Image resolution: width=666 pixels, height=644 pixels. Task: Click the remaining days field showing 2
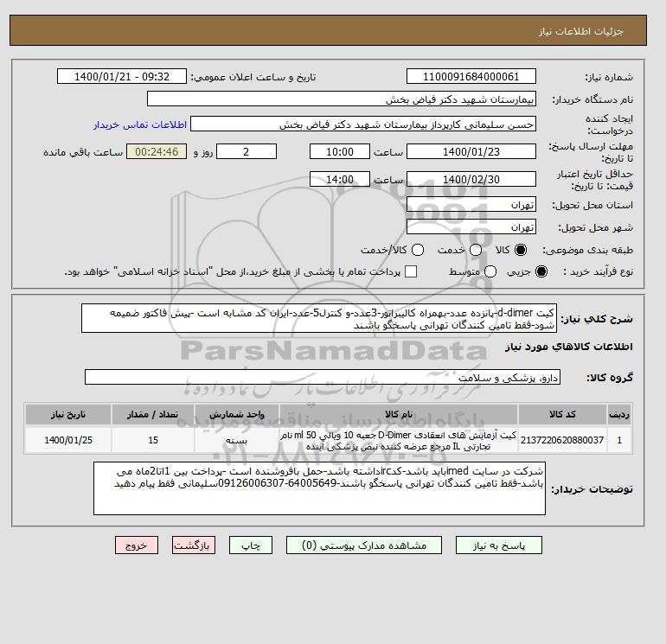pos(247,151)
